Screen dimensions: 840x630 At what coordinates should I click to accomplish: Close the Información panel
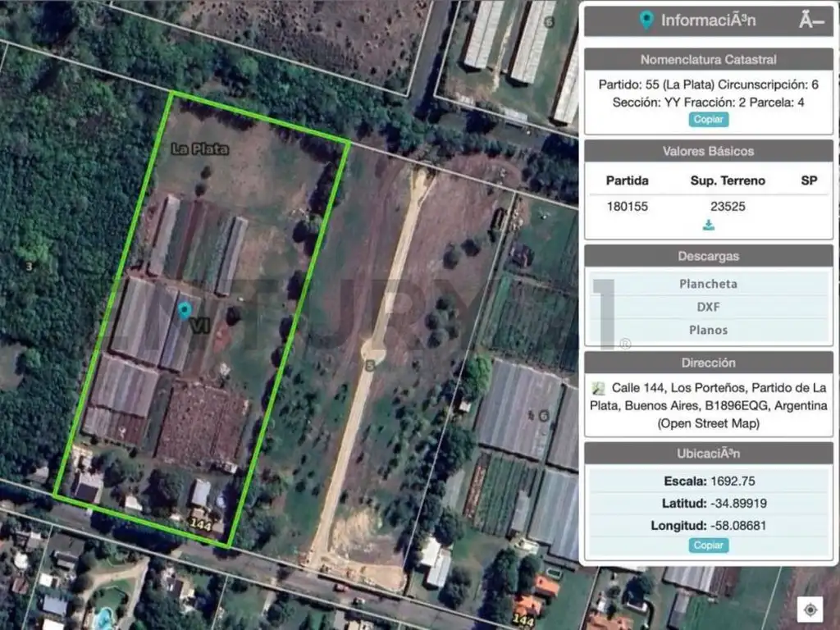[x=810, y=21]
